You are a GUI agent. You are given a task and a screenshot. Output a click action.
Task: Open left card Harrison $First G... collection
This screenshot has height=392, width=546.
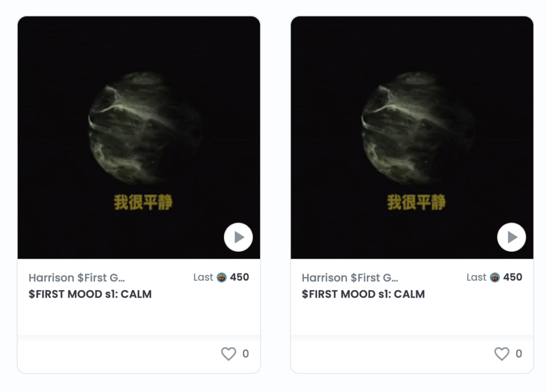pyautogui.click(x=77, y=278)
